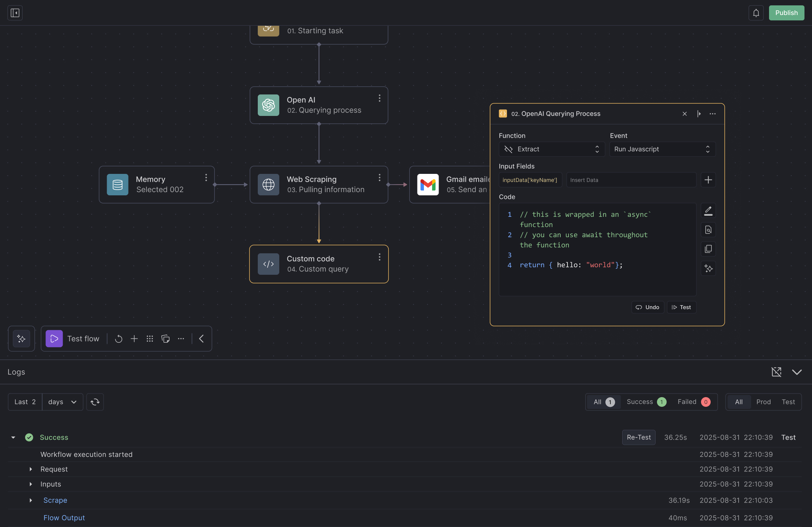Image resolution: width=812 pixels, height=527 pixels.
Task: Select the Custom code node
Action: coord(319,264)
